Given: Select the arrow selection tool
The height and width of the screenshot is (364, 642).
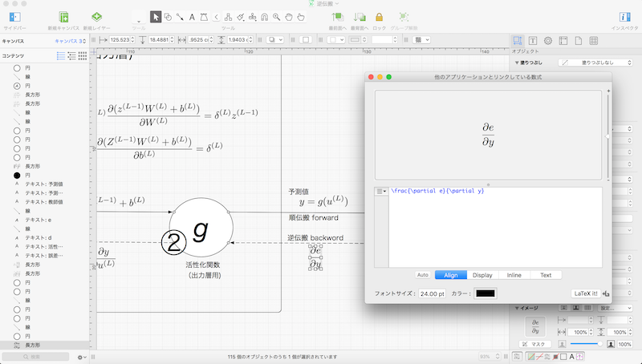Looking at the screenshot, I should pos(156,16).
